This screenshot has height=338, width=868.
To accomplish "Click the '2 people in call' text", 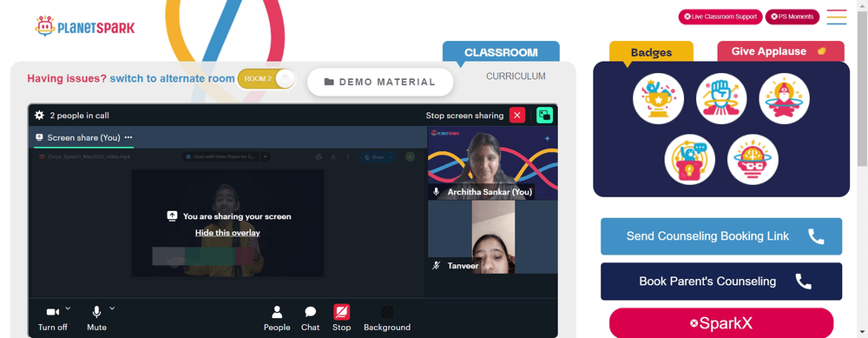I will coord(79,116).
